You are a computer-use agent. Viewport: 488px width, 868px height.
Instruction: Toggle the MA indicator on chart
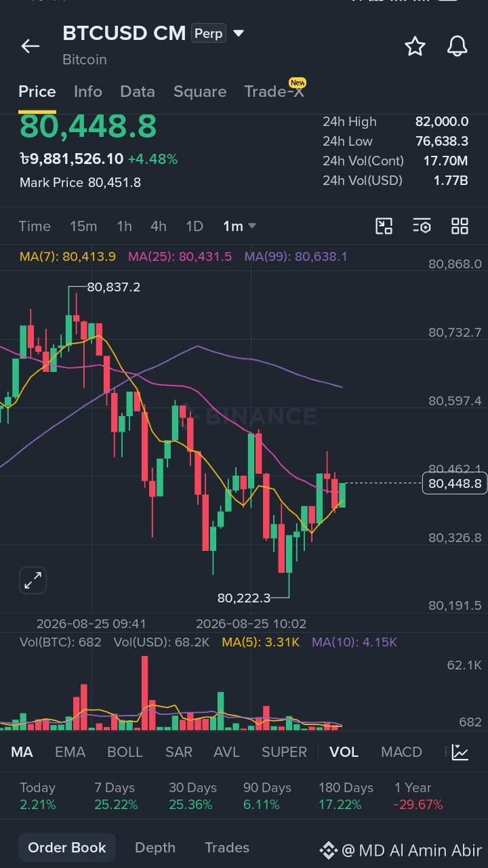click(x=22, y=752)
